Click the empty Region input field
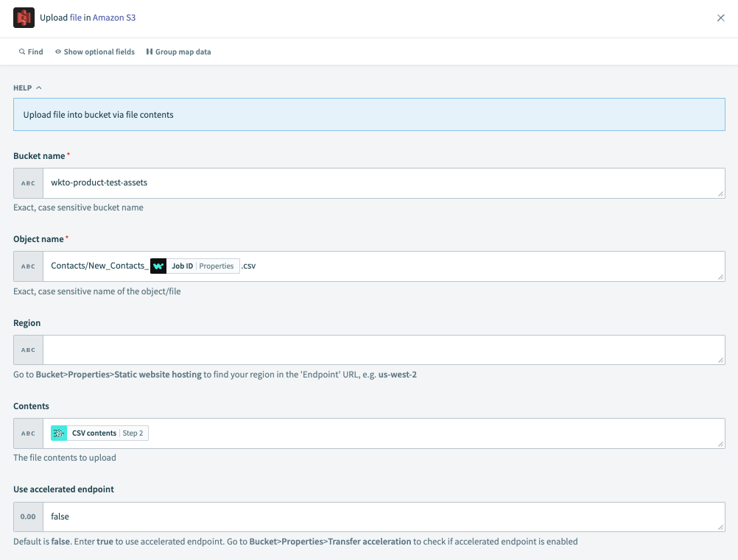The height and width of the screenshot is (560, 738). pos(383,350)
